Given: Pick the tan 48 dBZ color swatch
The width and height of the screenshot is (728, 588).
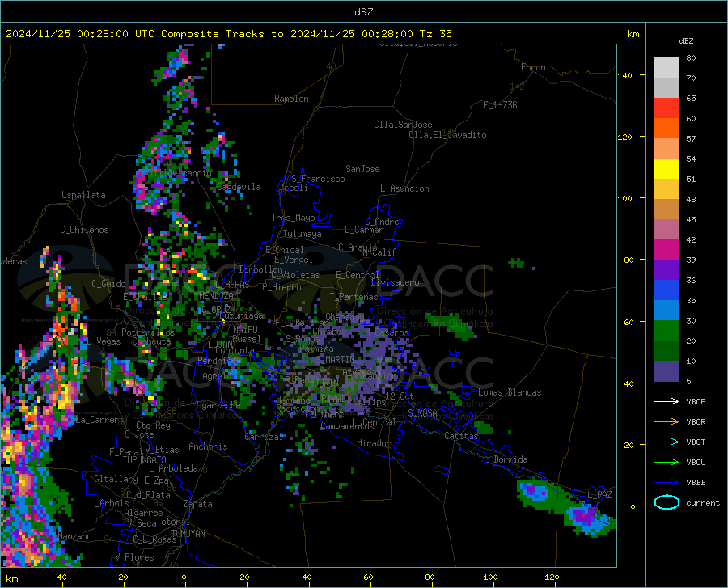Looking at the screenshot, I should click(x=667, y=209).
